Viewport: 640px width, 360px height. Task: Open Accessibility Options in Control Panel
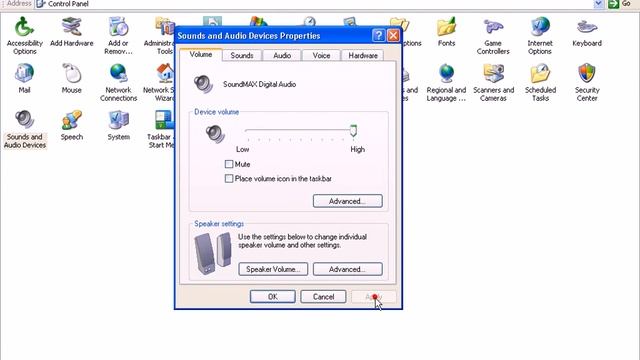point(24,36)
